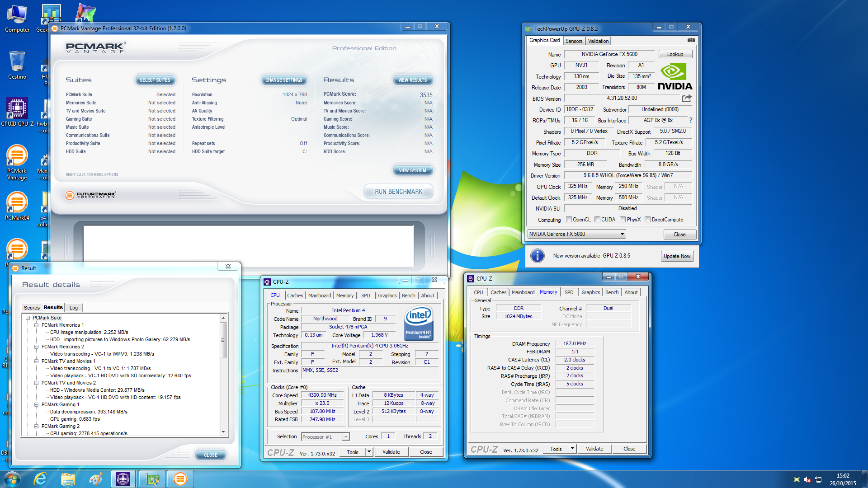Collapse the PCMark Gaming 1 node
Viewport: 868px width, 488px height.
[37, 404]
